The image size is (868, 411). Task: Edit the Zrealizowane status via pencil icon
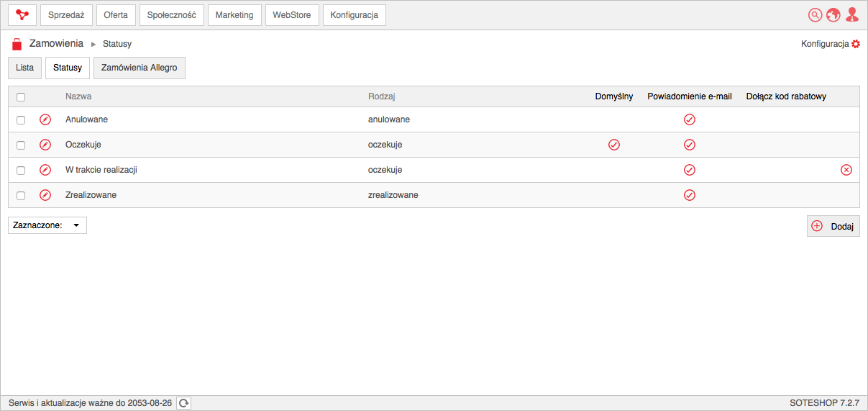tap(45, 195)
